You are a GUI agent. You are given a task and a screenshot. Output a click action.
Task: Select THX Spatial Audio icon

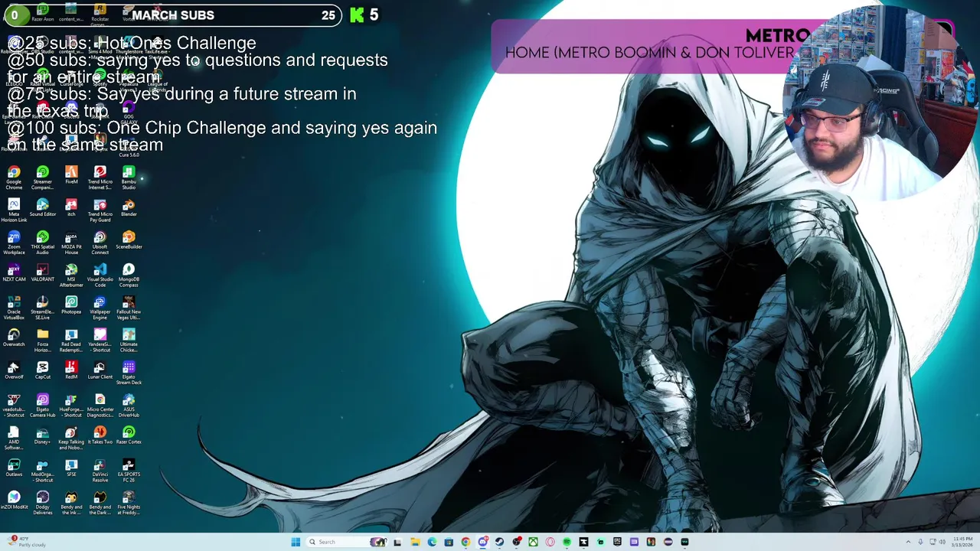click(x=42, y=243)
